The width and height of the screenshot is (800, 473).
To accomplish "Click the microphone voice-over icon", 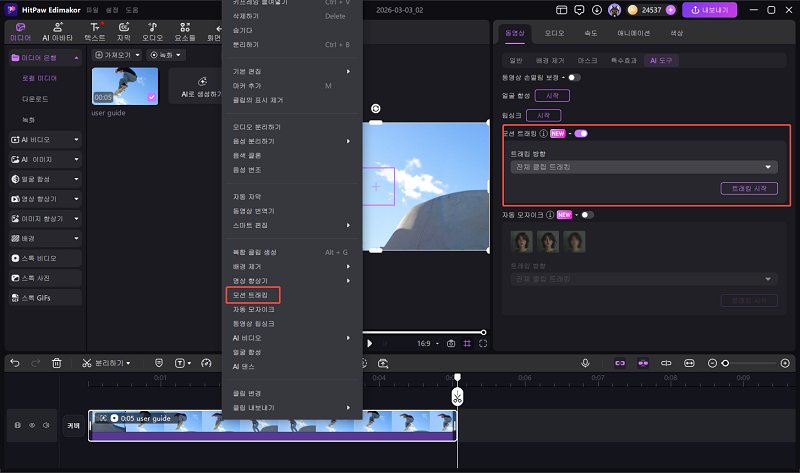I will point(585,363).
